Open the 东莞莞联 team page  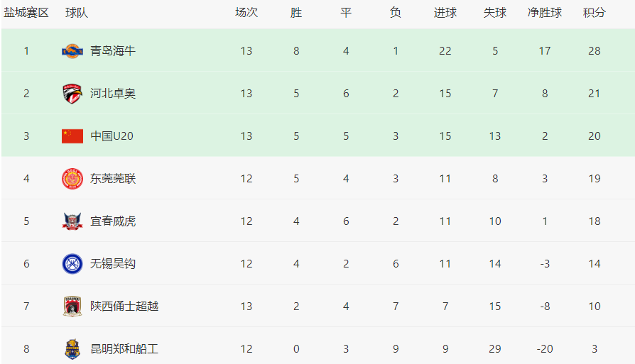point(113,179)
